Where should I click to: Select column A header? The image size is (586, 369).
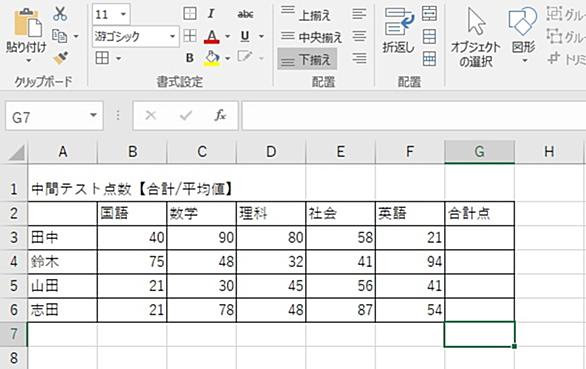62,152
